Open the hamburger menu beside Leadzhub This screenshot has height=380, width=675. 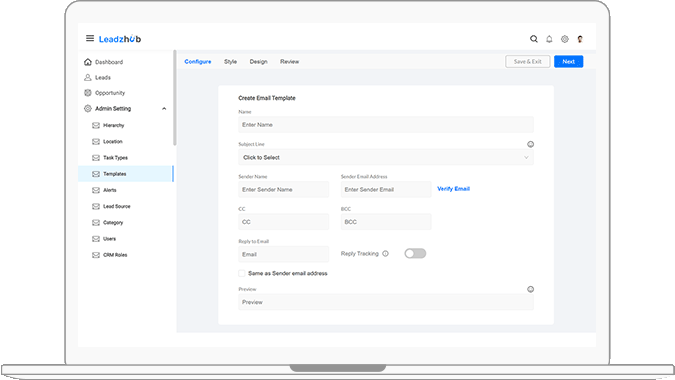pos(90,38)
